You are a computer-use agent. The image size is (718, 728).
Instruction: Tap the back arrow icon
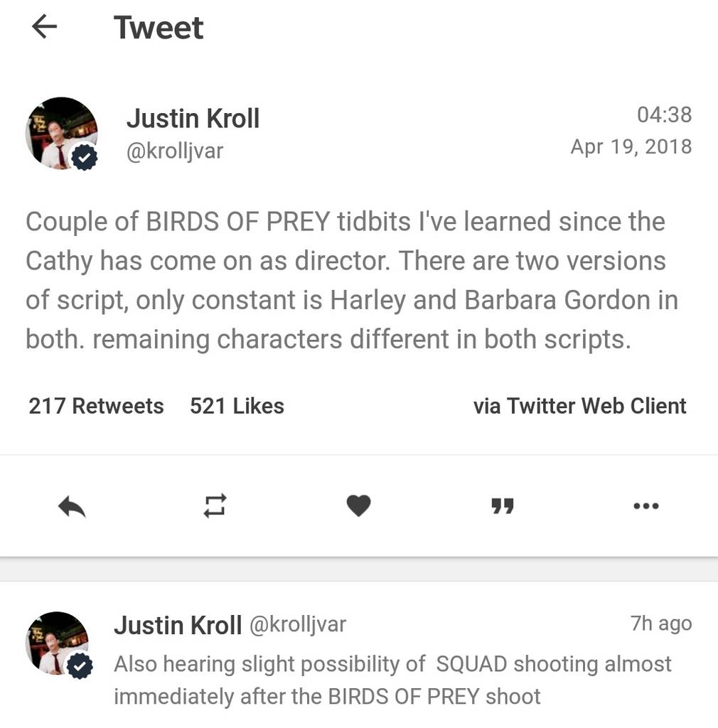coord(44,27)
